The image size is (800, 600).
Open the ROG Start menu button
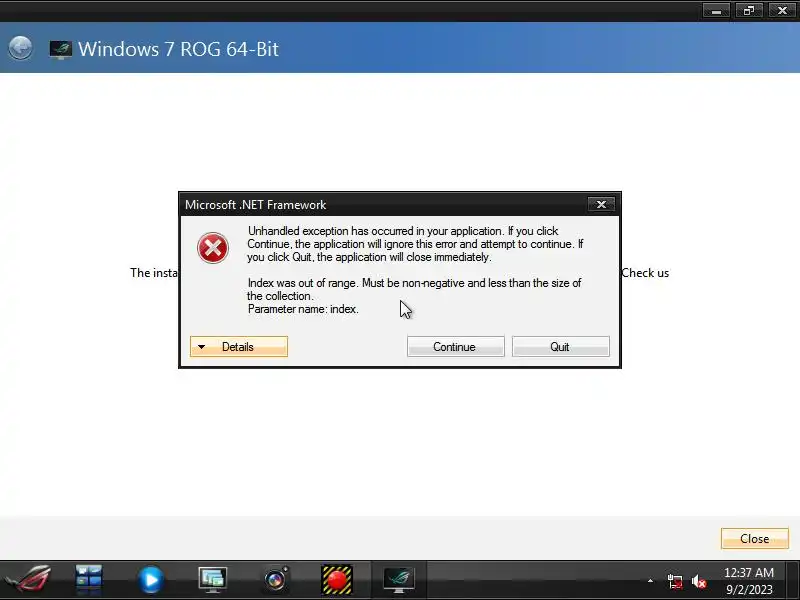coord(29,580)
